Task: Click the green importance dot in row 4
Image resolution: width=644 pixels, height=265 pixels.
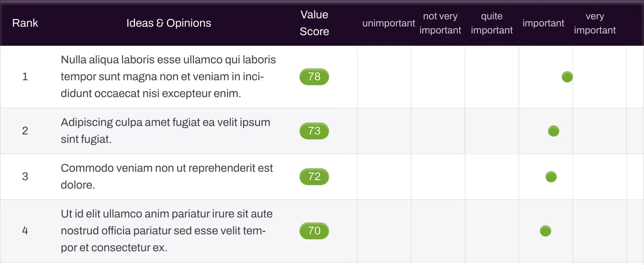Action: click(x=545, y=231)
